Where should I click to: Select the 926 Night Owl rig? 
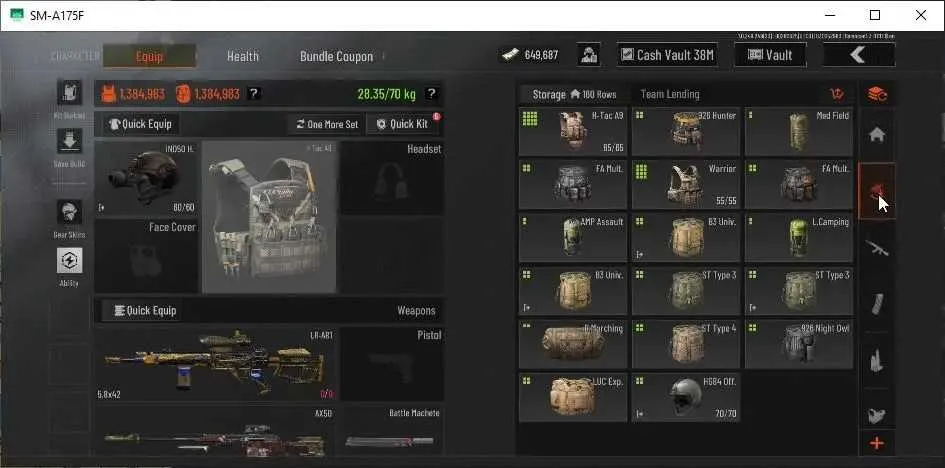(799, 344)
